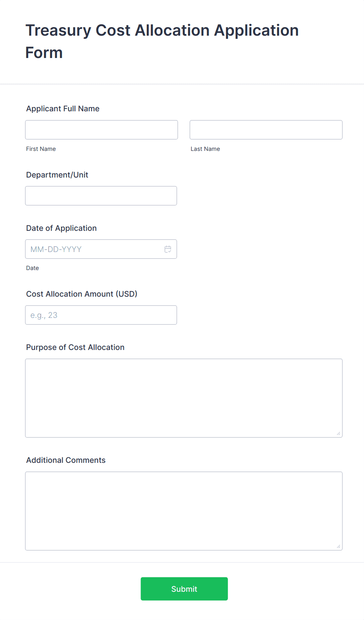Click the First Name input field
Screen dimensions: 364x620
coord(101,130)
